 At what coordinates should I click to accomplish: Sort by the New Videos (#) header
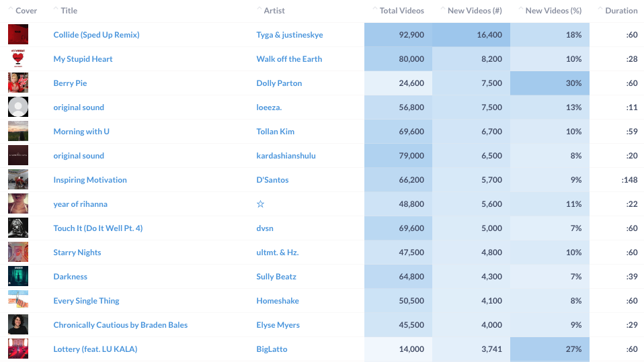pos(475,11)
